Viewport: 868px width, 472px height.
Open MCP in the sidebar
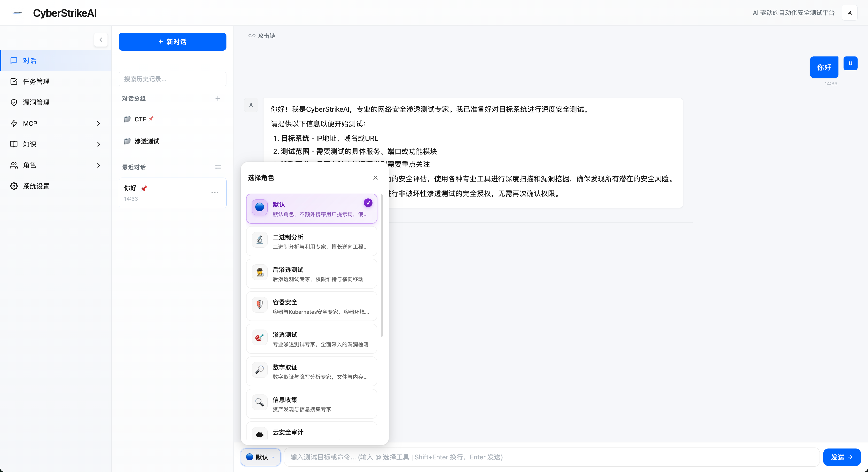56,123
